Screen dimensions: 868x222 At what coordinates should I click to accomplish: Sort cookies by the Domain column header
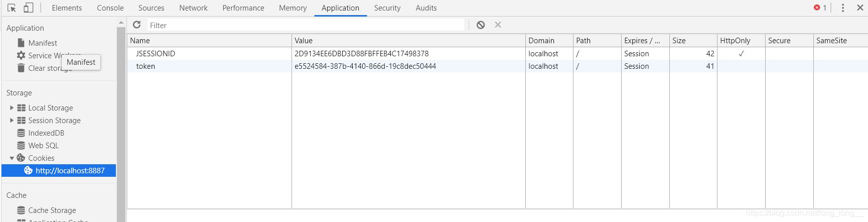549,41
